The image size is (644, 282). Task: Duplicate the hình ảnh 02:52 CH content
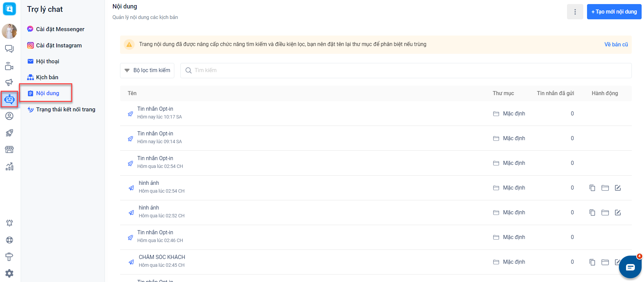pos(592,213)
